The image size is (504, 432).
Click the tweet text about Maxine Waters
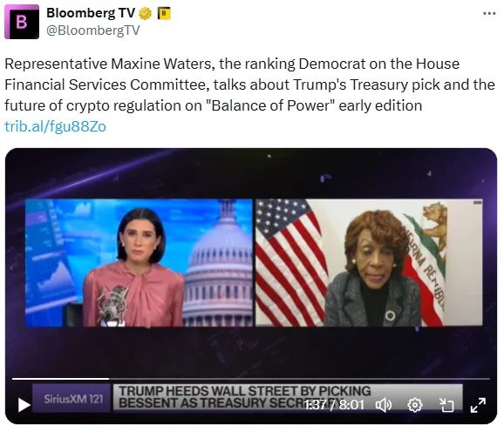pos(249,84)
